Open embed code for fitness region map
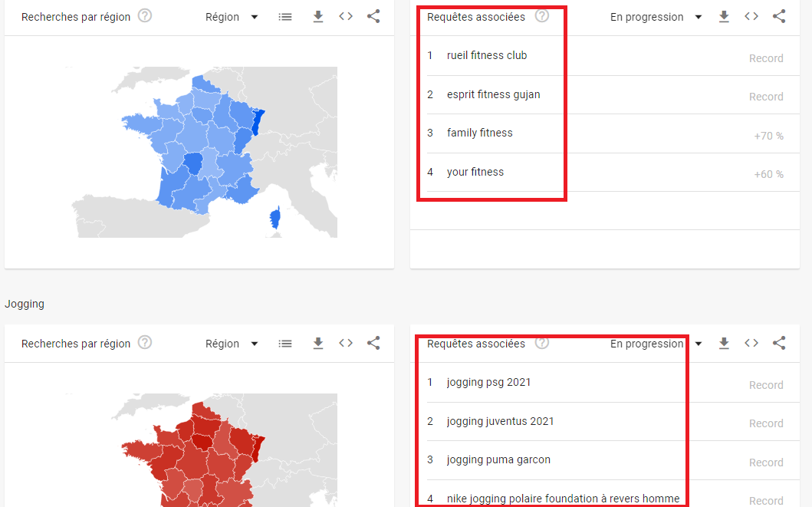Screen dimensions: 812x507 (346, 17)
